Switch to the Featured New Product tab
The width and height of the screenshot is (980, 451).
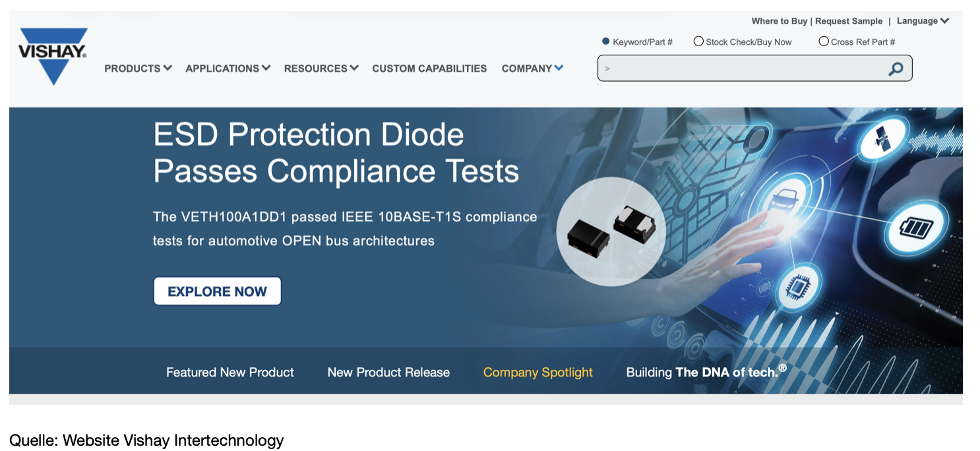click(230, 373)
